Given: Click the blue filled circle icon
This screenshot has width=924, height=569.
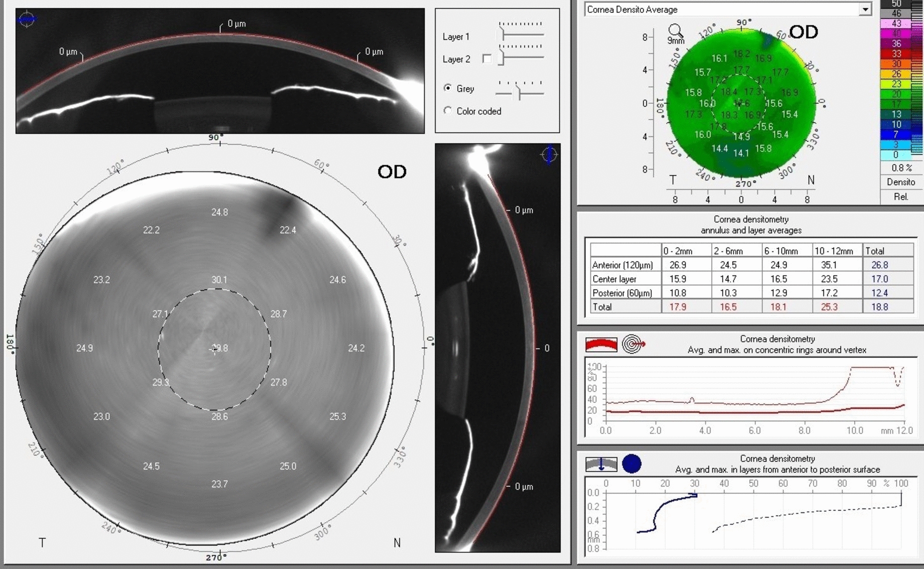Looking at the screenshot, I should tap(631, 464).
